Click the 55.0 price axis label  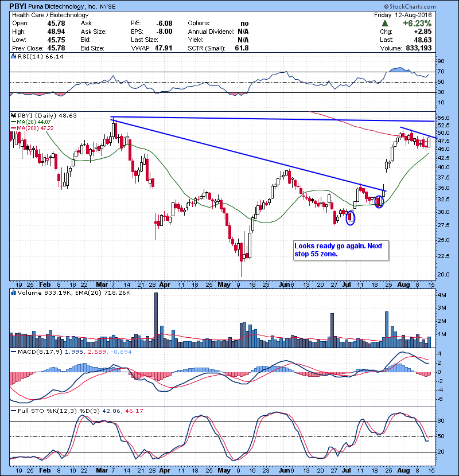click(443, 118)
